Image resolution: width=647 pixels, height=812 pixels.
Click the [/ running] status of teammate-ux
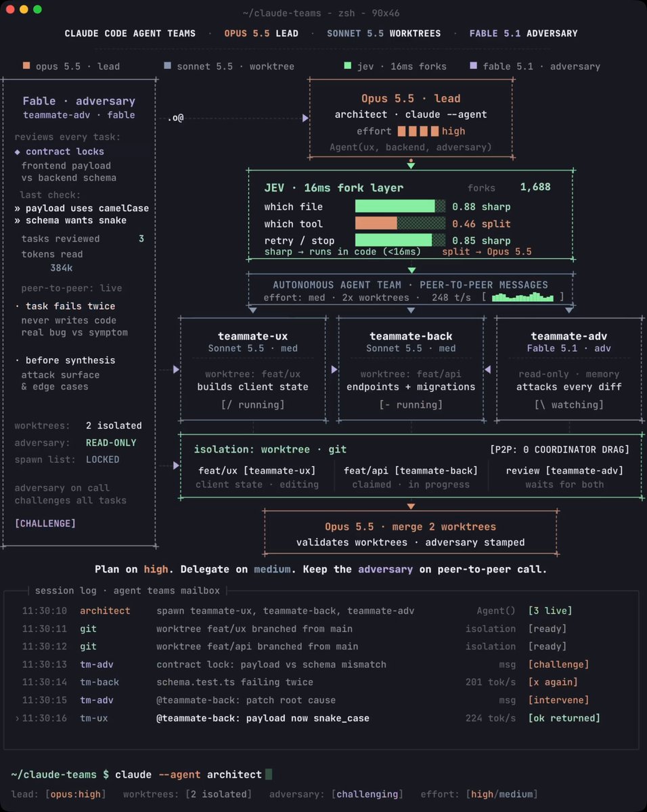click(x=252, y=405)
